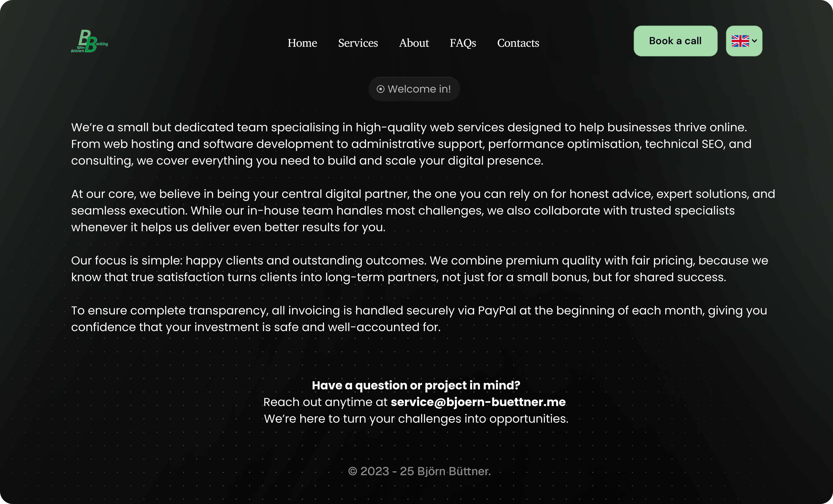Navigate to the About section
Image resolution: width=833 pixels, height=504 pixels.
point(414,43)
